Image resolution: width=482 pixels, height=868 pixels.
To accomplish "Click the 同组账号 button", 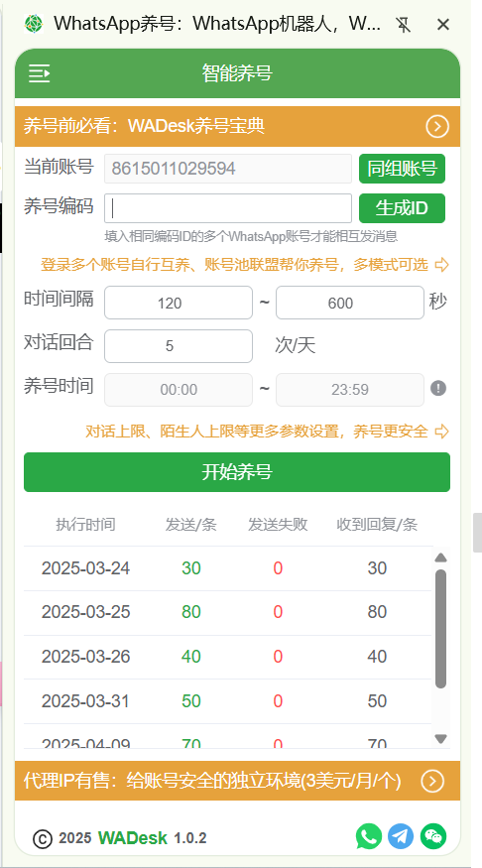I will [x=403, y=169].
